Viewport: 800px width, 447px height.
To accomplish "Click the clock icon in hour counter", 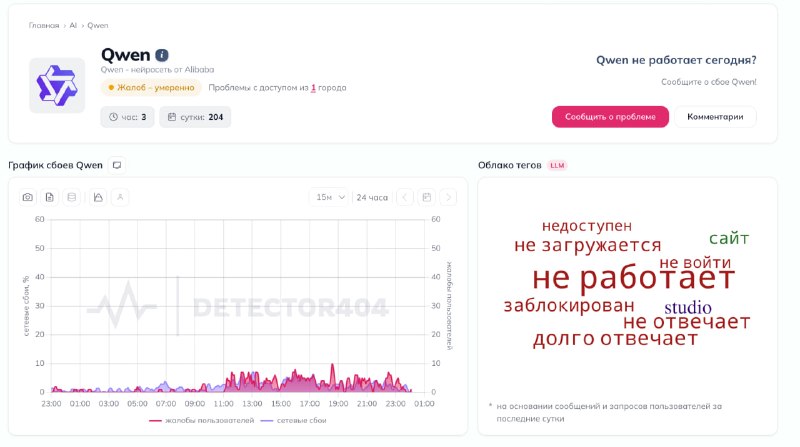I will coord(113,117).
